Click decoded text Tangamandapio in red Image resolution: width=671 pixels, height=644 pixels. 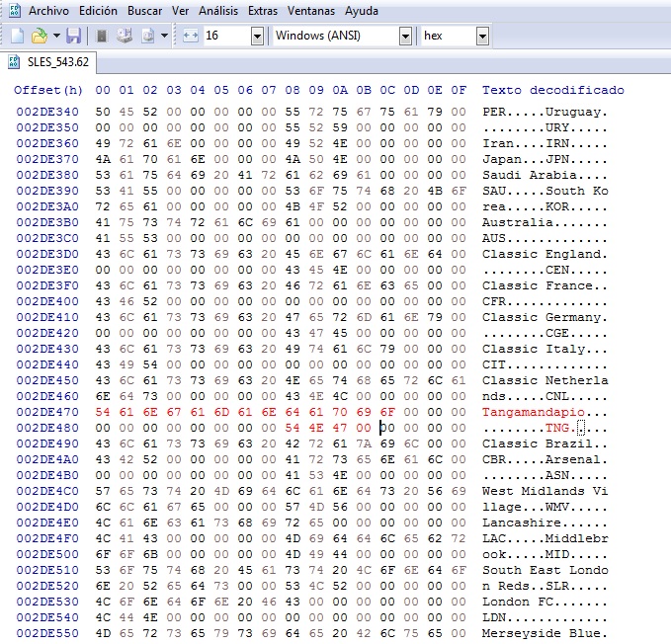tap(534, 412)
